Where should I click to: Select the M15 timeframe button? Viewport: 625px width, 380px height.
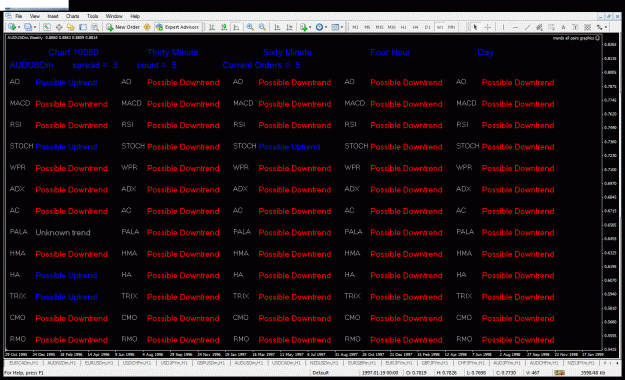point(379,27)
